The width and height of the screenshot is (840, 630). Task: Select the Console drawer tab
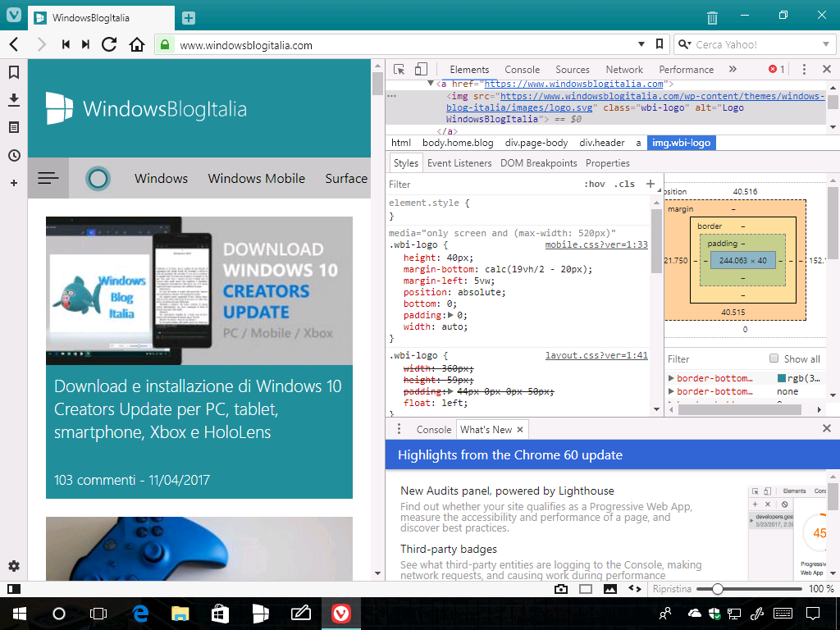click(434, 430)
